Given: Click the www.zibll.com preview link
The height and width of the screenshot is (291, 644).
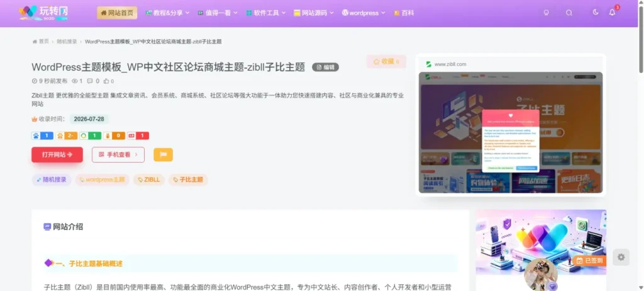Looking at the screenshot, I should (x=450, y=64).
